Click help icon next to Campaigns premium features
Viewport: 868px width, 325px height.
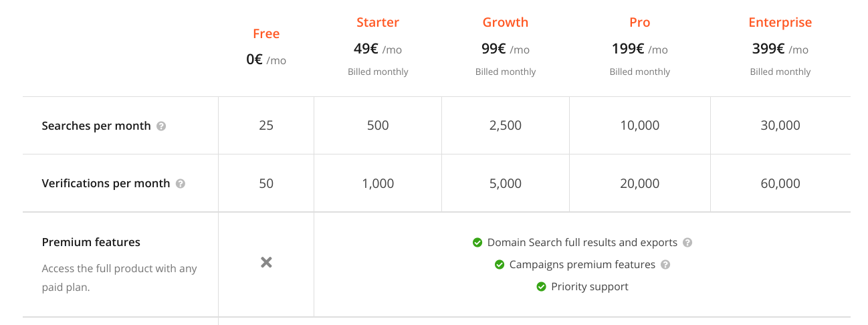(665, 265)
